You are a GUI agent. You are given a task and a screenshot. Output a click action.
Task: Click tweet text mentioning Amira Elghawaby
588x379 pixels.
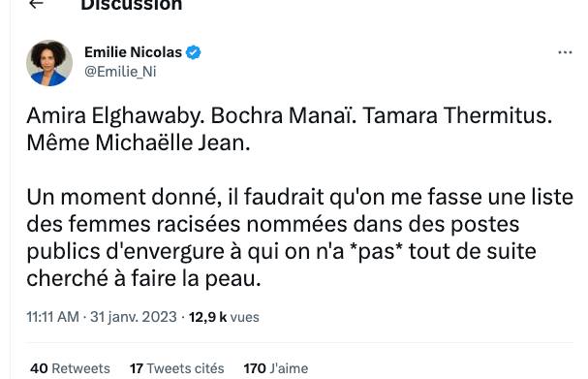pos(115,115)
